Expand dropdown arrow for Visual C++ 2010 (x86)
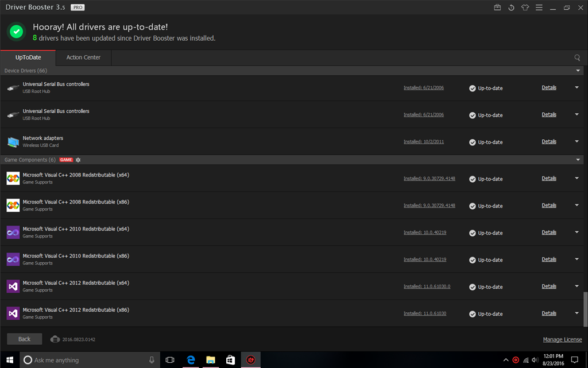This screenshot has width=588, height=368. point(577,259)
